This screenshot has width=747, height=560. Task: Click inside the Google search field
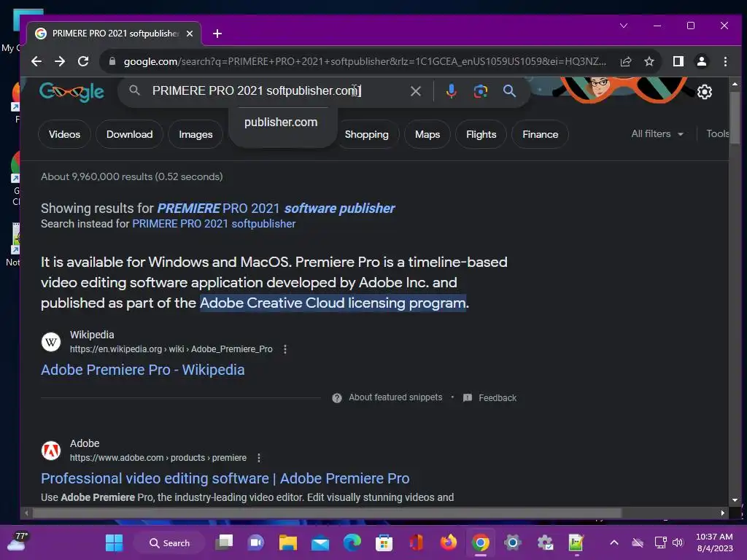pyautogui.click(x=276, y=91)
